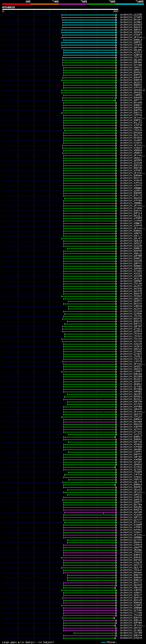Select the UniRef100_B9SAU3 label
Screen dimensions: 146x644
131,25
